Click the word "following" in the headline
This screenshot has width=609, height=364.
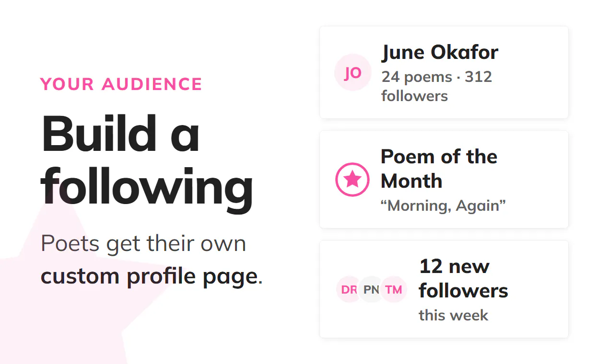[x=147, y=187]
